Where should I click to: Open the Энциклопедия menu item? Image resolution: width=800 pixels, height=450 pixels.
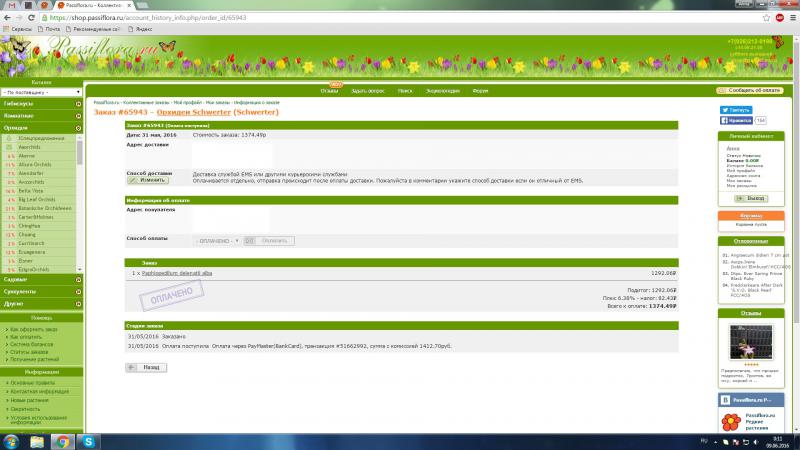(443, 90)
